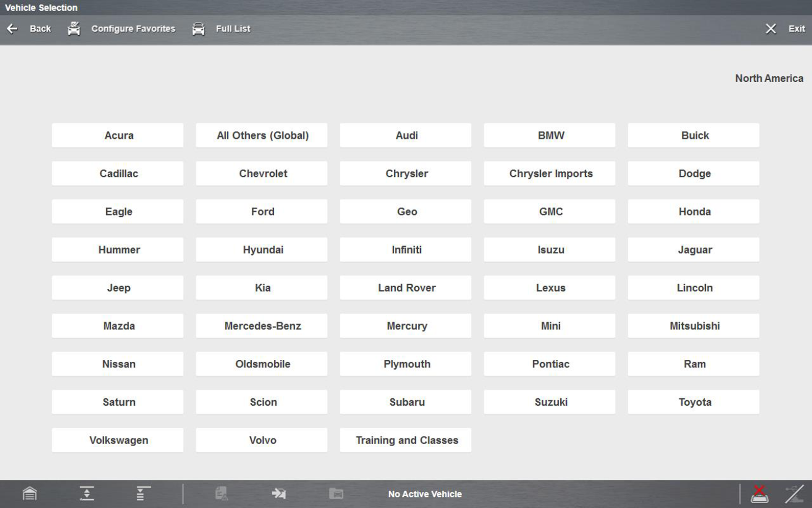
Task: Click the Back arrow icon
Action: [12, 29]
